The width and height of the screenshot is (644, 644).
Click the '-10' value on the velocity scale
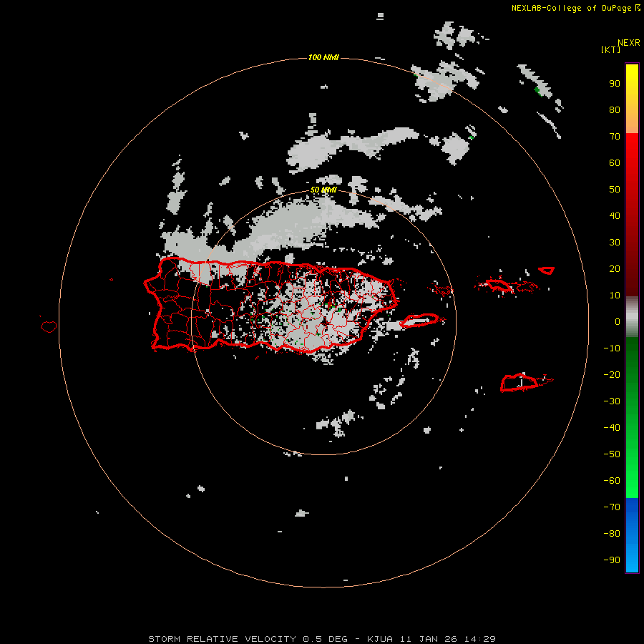(x=612, y=348)
